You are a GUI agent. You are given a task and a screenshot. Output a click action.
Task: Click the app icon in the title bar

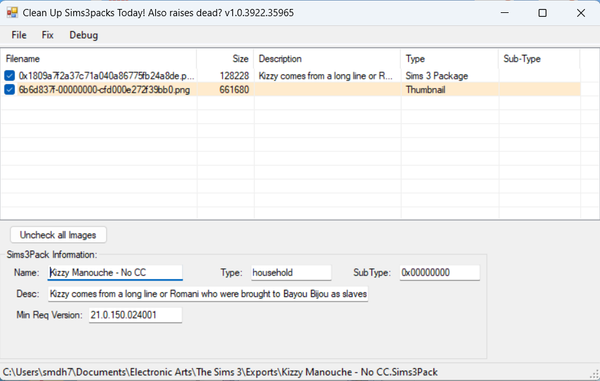(x=12, y=13)
